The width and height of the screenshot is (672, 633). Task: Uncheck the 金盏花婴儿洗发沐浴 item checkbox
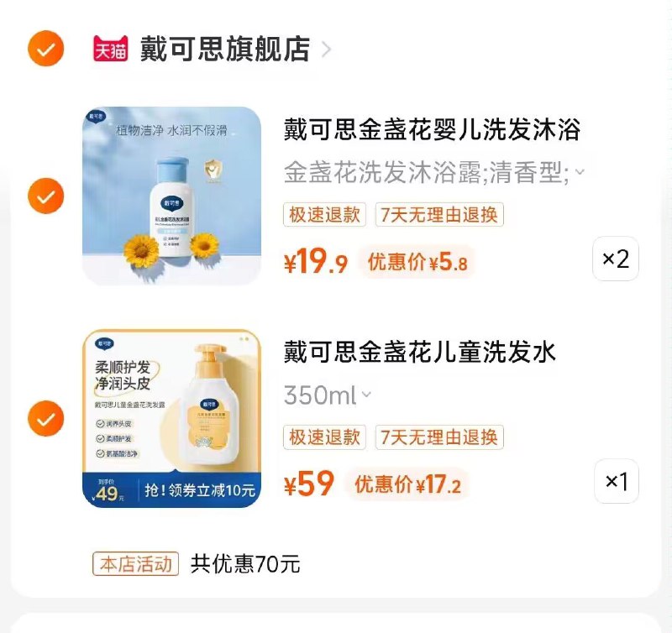click(x=45, y=196)
